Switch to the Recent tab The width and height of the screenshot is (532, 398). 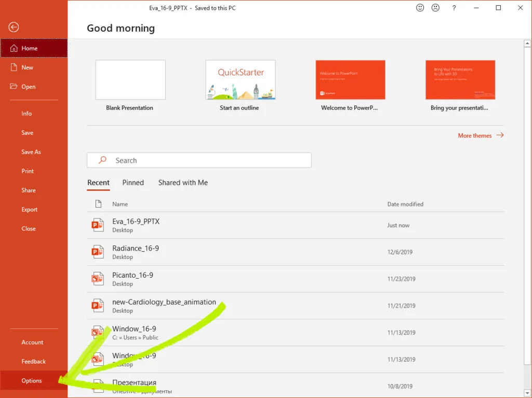tap(98, 182)
